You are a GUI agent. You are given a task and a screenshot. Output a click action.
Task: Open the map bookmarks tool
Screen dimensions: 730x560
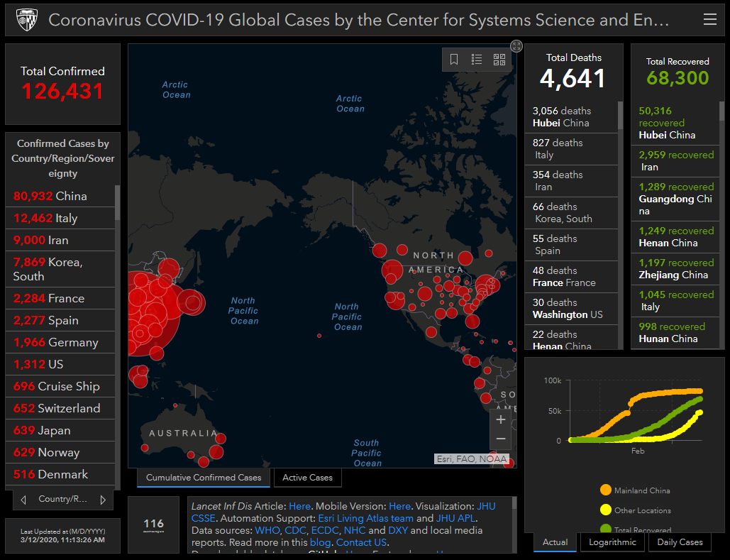(x=454, y=60)
